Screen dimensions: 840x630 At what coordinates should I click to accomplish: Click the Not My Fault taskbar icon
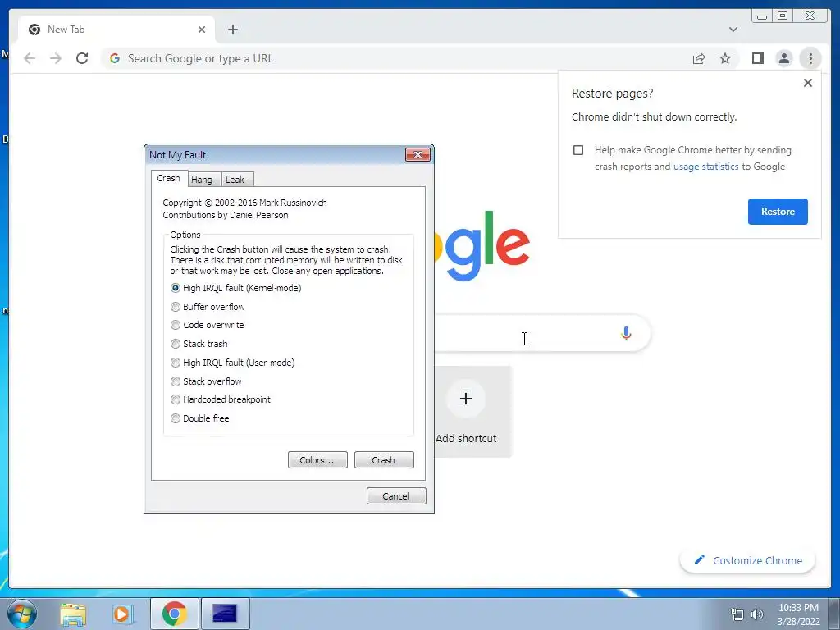[x=225, y=614]
